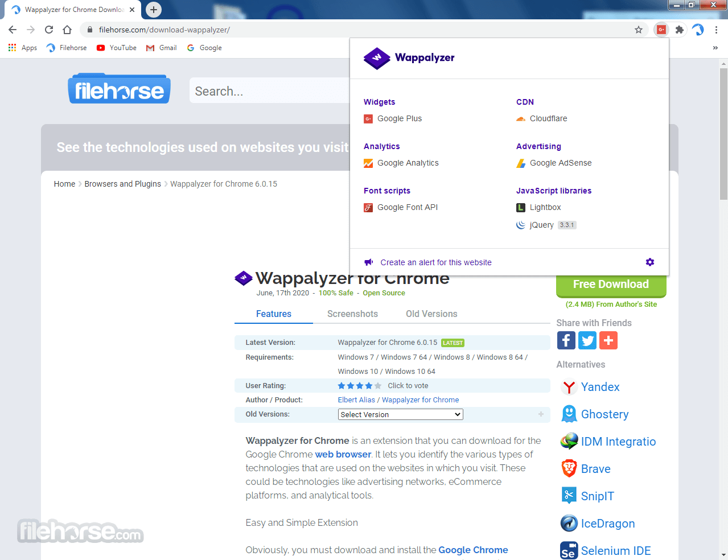Go back with the back arrow
The height and width of the screenshot is (560, 728).
[13, 30]
